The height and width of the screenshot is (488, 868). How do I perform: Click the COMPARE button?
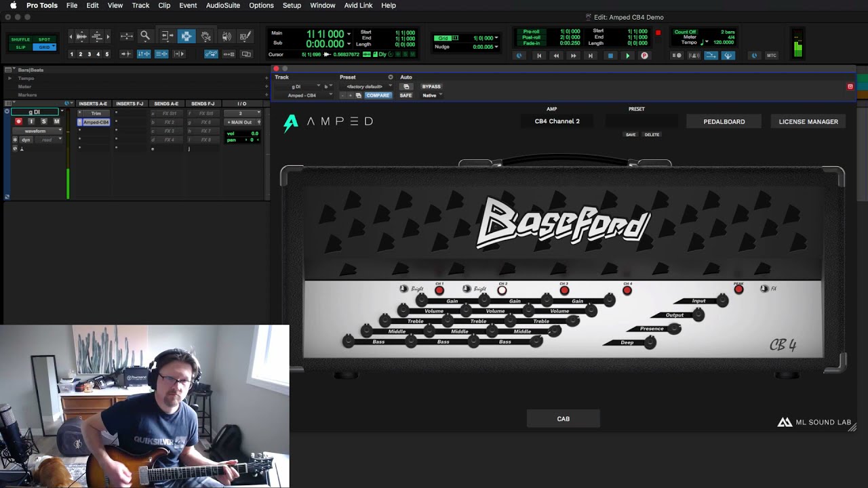pyautogui.click(x=378, y=96)
